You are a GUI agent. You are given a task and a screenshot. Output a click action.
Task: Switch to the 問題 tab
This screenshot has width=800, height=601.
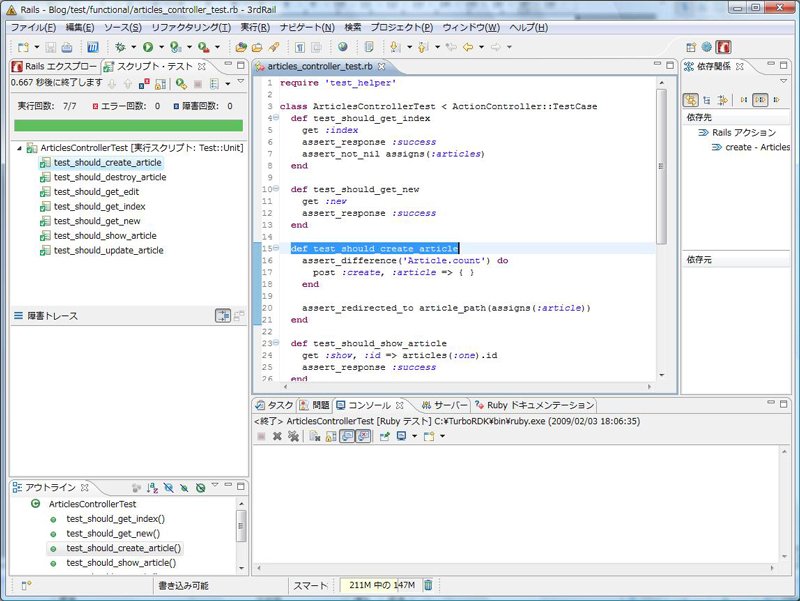[315, 405]
